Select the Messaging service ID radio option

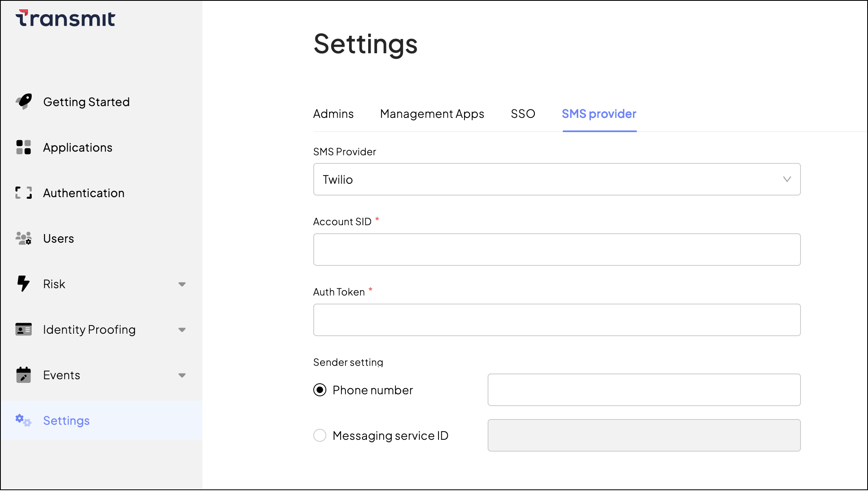coord(320,435)
